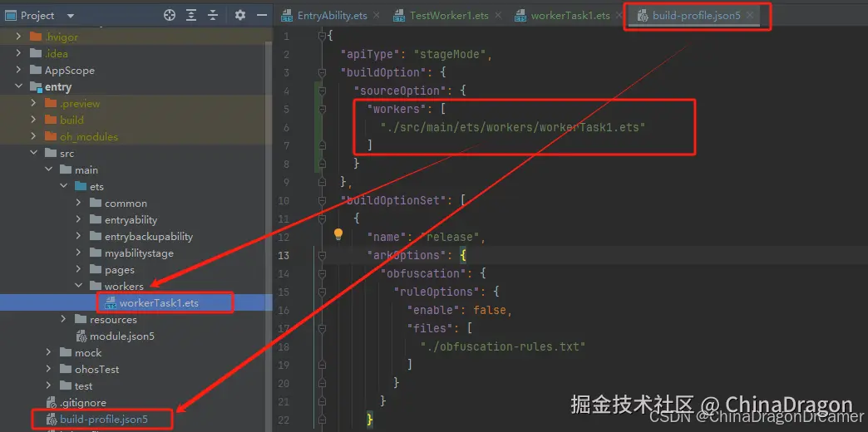The image size is (868, 432).
Task: Open the Project view dropdown
Action: coord(70,16)
